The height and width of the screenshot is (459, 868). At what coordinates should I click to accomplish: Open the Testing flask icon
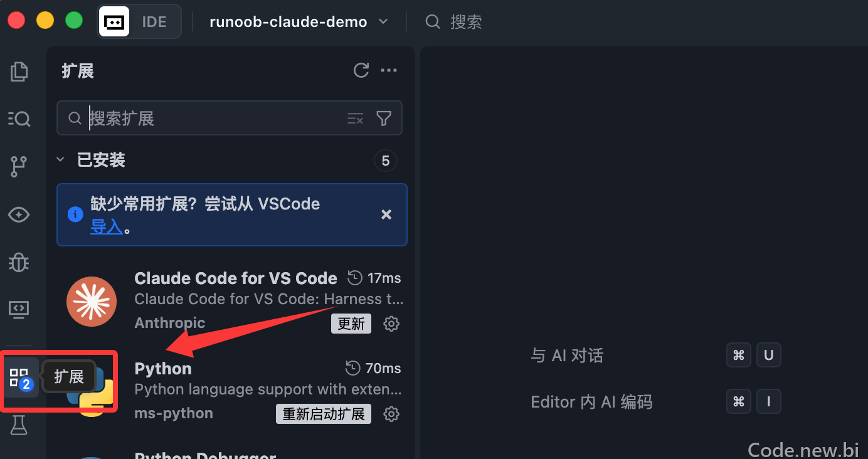coord(19,426)
